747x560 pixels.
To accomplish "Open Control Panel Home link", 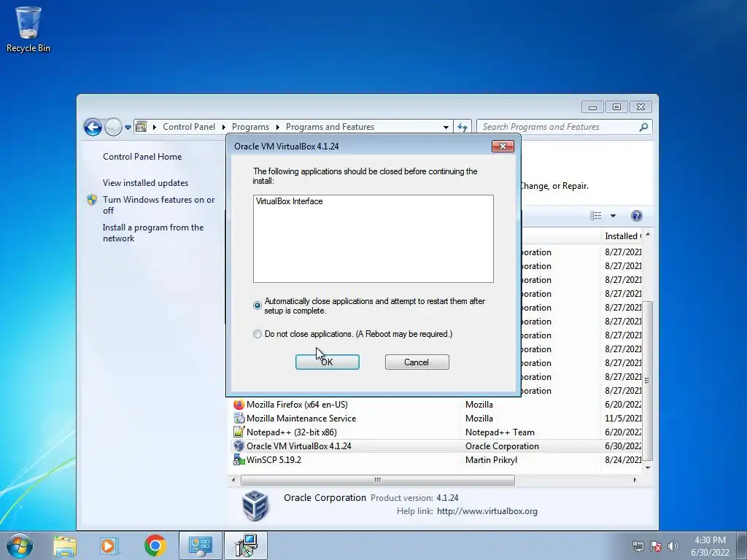I will pos(142,157).
